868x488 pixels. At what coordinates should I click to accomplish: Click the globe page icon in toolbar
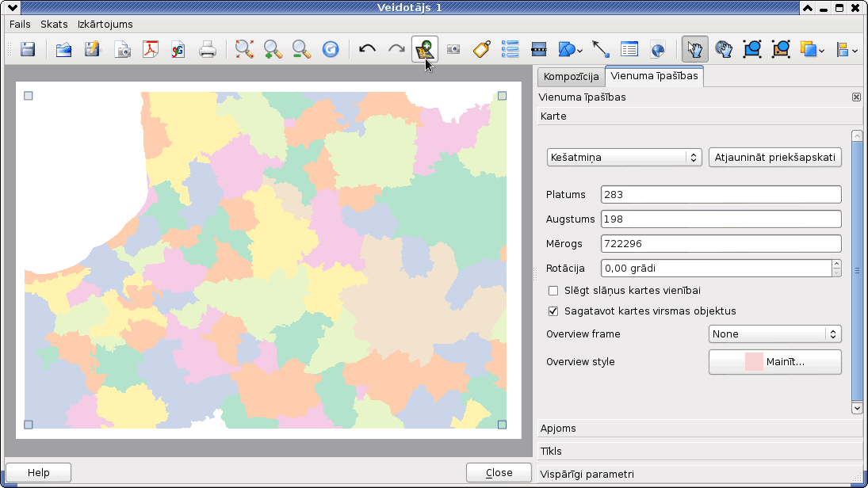point(658,49)
